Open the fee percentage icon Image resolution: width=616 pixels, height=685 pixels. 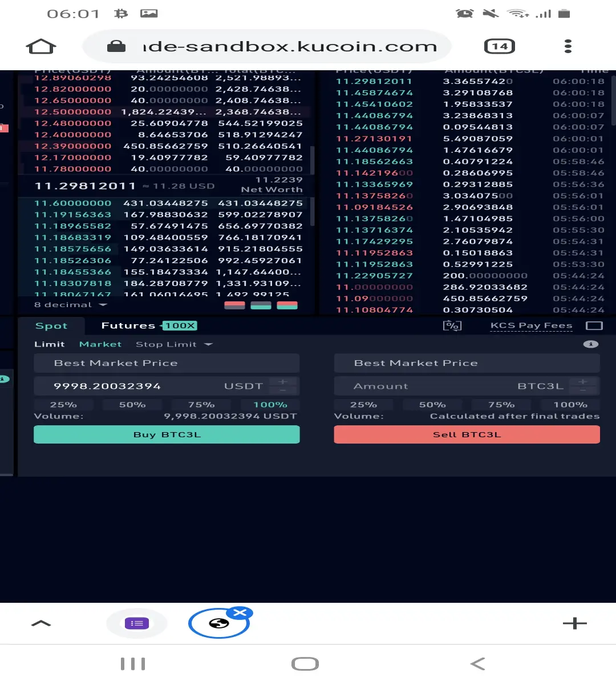452,326
